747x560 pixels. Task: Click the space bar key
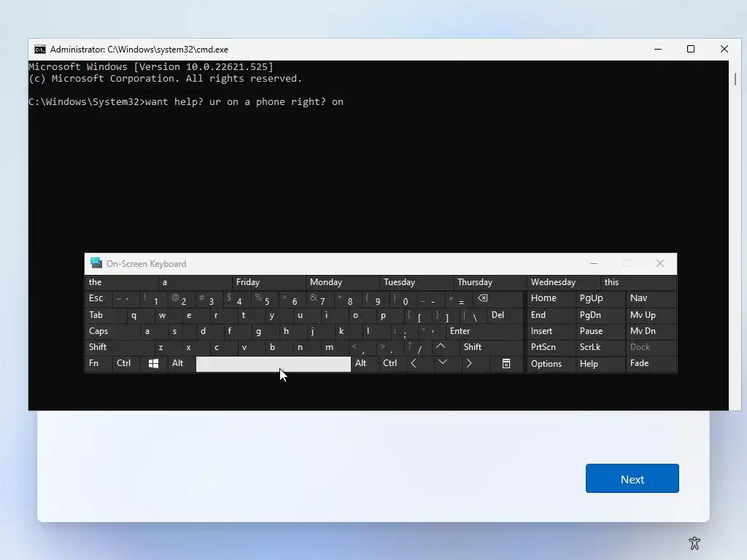click(x=274, y=364)
